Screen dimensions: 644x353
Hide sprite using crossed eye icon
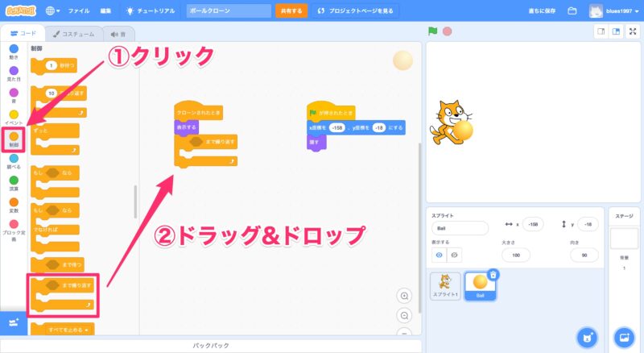pos(456,255)
